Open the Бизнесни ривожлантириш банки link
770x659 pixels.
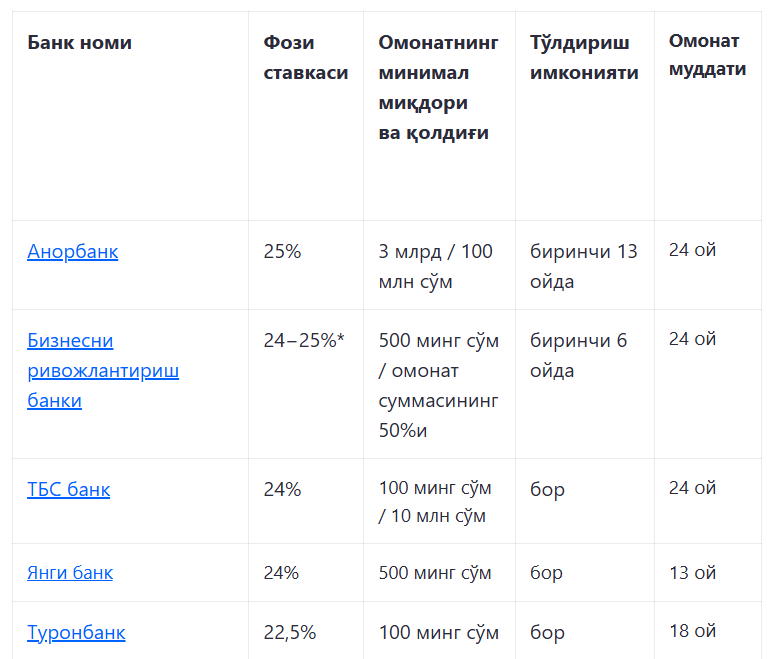103,371
